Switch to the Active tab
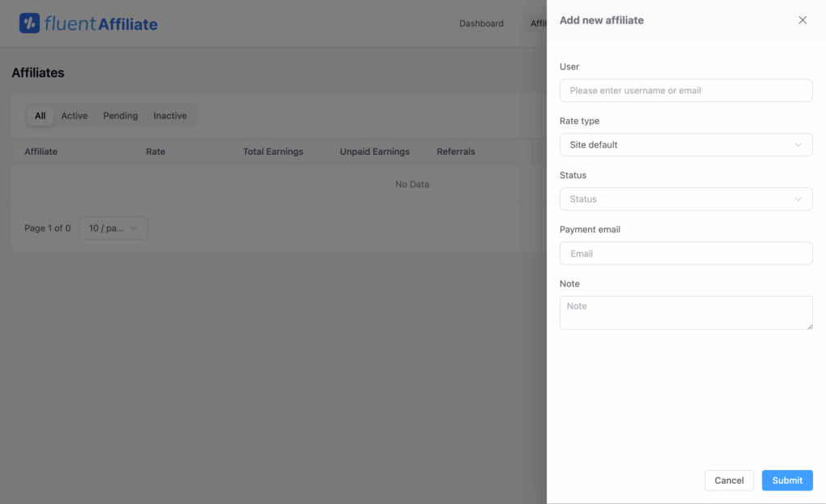 pyautogui.click(x=74, y=115)
